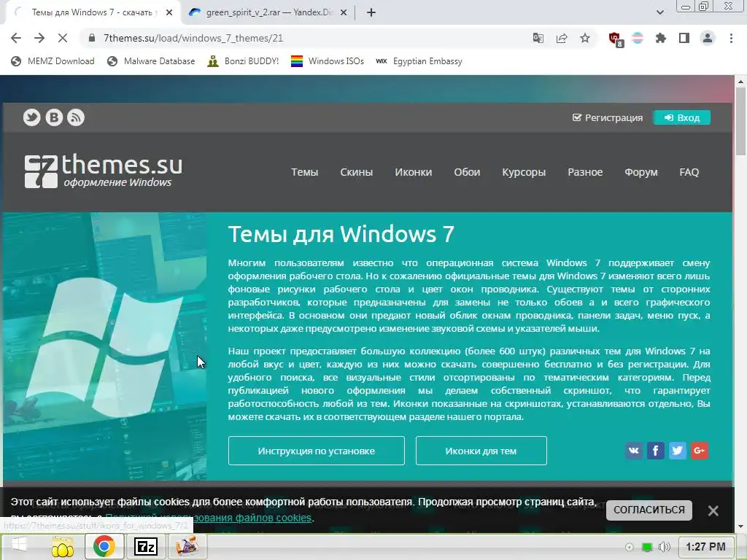The image size is (747, 560).
Task: Click the scrollbar down arrow
Action: 740,526
